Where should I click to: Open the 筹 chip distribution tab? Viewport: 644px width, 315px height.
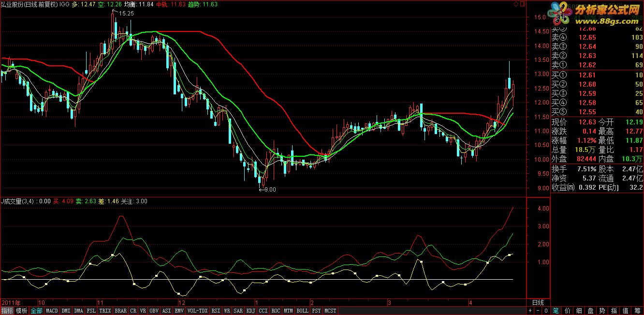click(x=637, y=311)
